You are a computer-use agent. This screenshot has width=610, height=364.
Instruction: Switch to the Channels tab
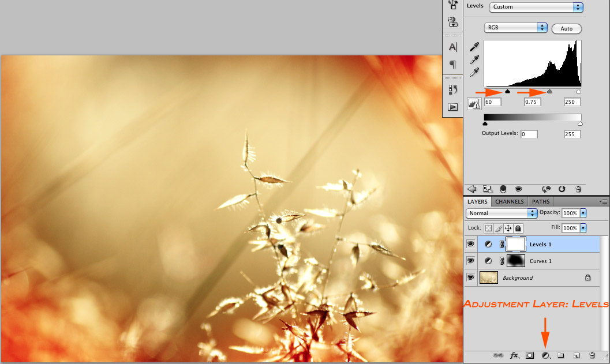coord(510,201)
